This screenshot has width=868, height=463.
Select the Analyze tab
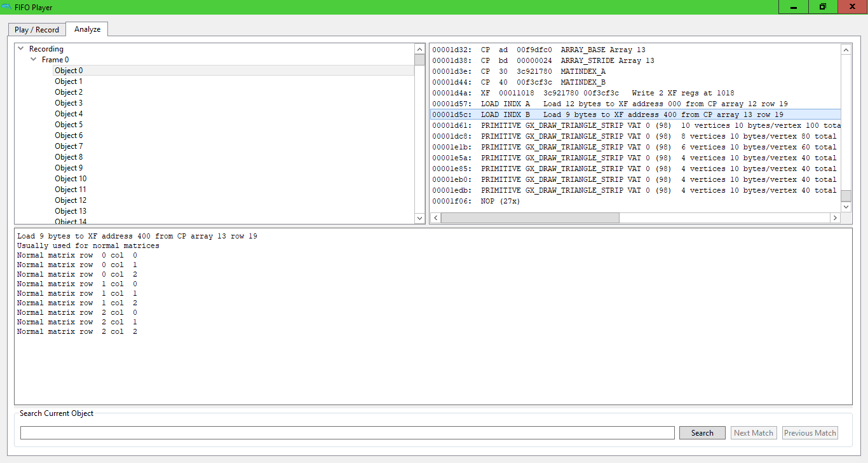[x=87, y=29]
